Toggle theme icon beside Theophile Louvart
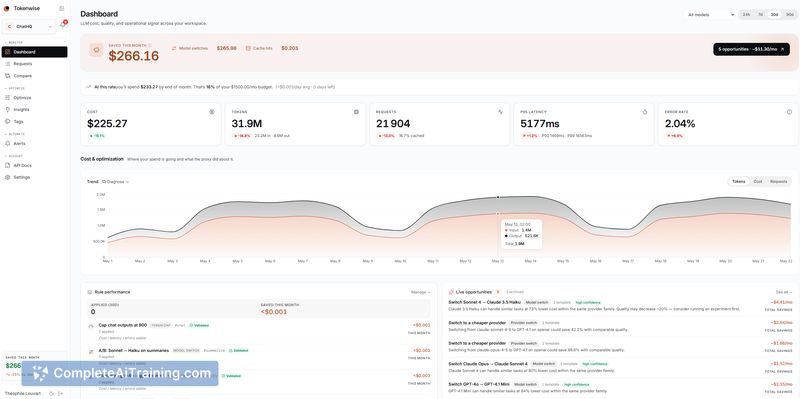 point(52,393)
